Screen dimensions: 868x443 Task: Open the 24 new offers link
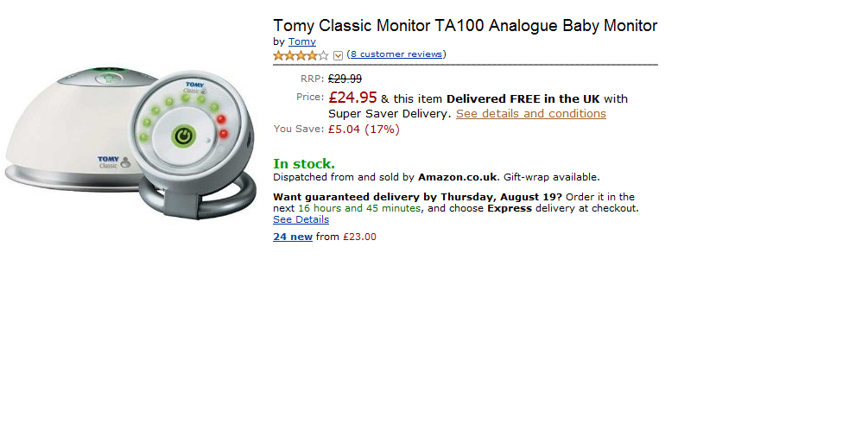(293, 237)
